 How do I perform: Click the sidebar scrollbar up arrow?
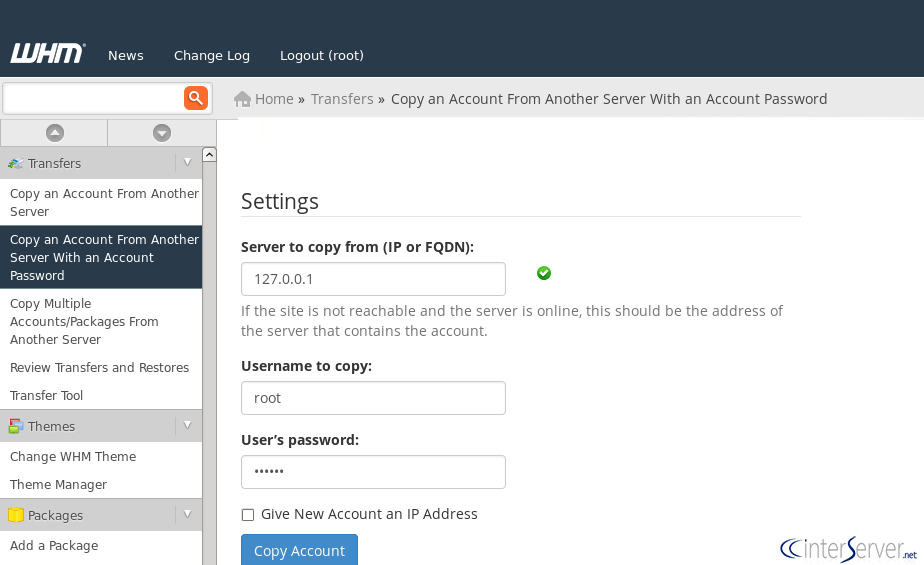pyautogui.click(x=209, y=155)
